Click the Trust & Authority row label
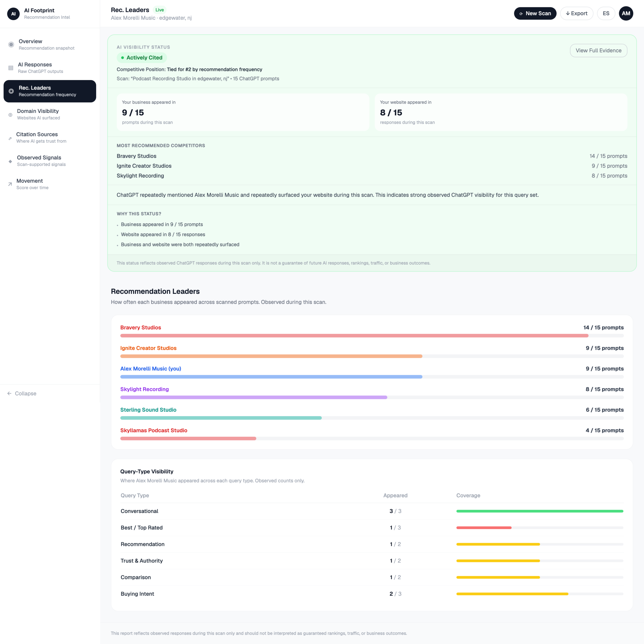The height and width of the screenshot is (644, 644). click(x=142, y=561)
